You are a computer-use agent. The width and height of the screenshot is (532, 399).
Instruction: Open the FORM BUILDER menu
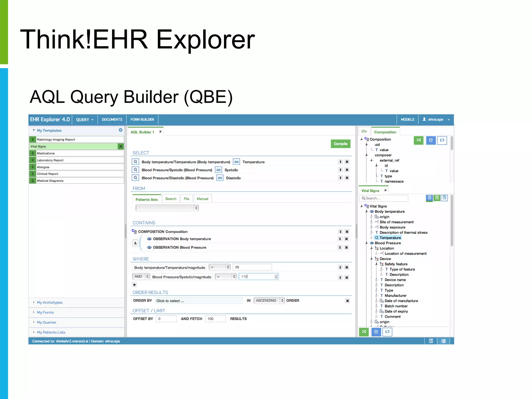142,119
